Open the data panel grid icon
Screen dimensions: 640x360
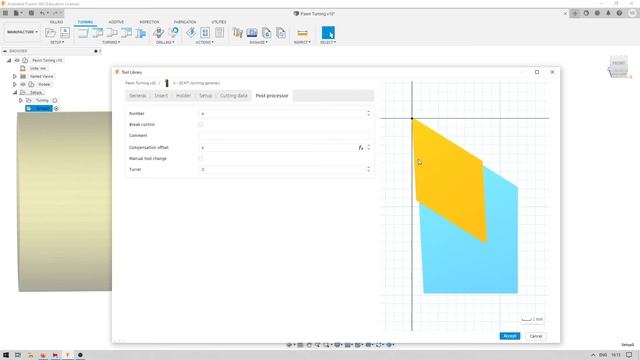click(5, 13)
